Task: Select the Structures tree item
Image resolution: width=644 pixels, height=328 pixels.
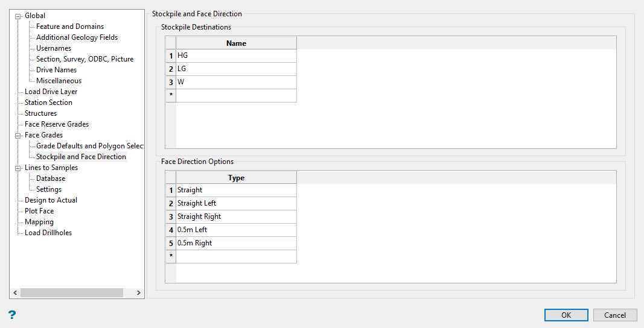Action: (40, 113)
